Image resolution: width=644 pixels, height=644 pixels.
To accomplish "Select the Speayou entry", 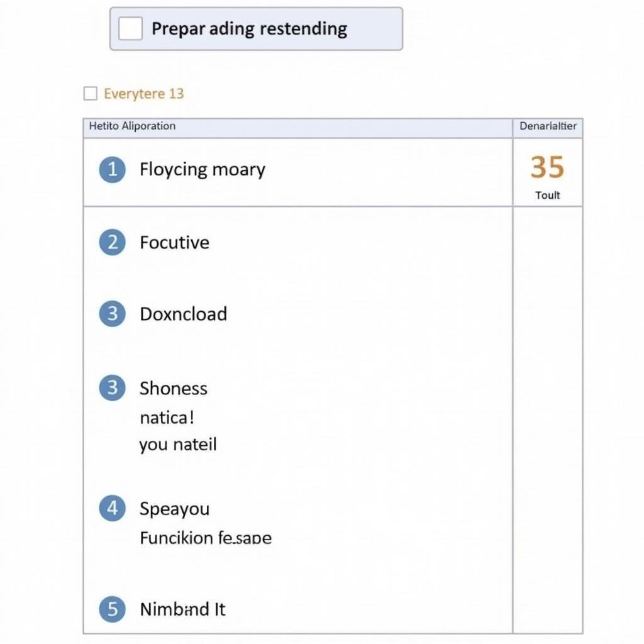I will 175,509.
